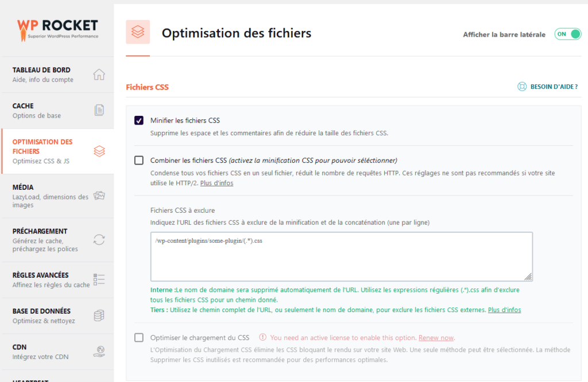Click the list icon beside Règles avancées
The width and height of the screenshot is (588, 382).
tap(99, 279)
